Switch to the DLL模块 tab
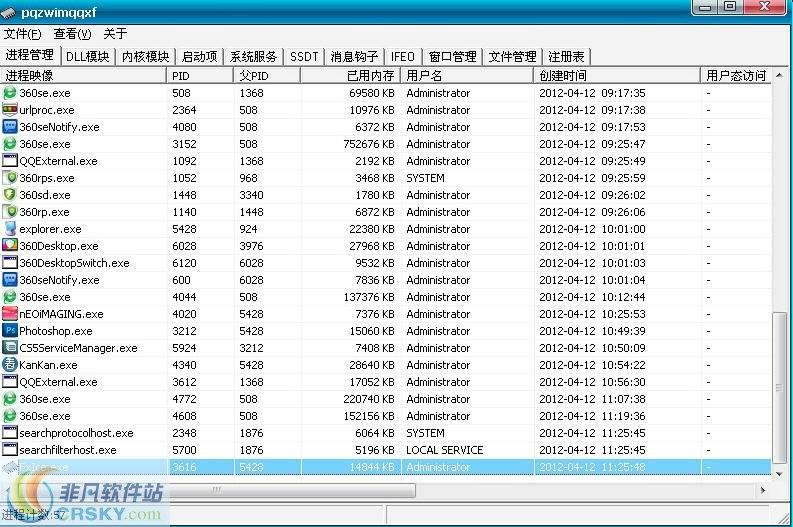793x527 pixels. [87, 57]
